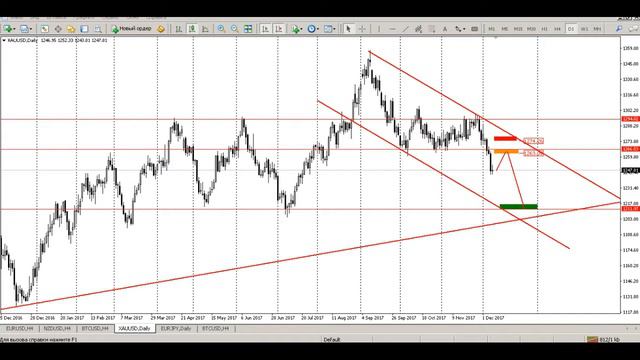The height and width of the screenshot is (360, 640).
Task: Select the Fibonacci Retracement tool
Action: tap(432, 29)
